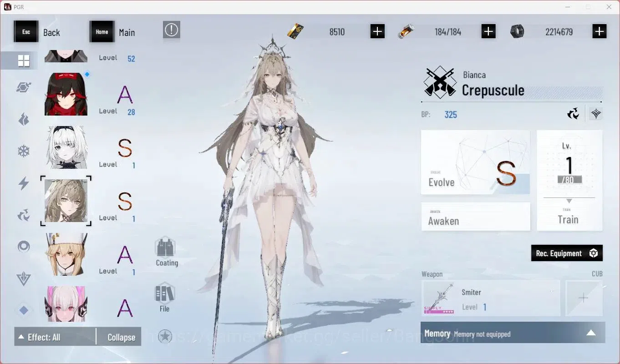Filter characters by dark swirl element

pyautogui.click(x=24, y=215)
